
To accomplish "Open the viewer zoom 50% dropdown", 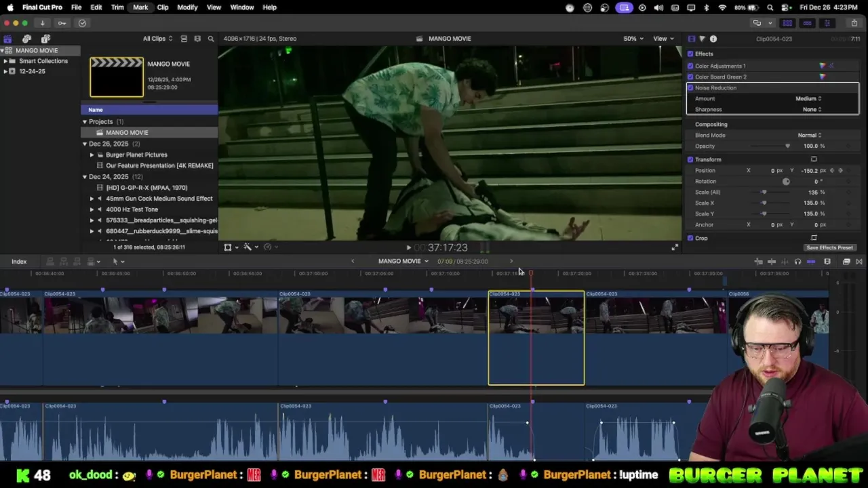I will pyautogui.click(x=633, y=39).
